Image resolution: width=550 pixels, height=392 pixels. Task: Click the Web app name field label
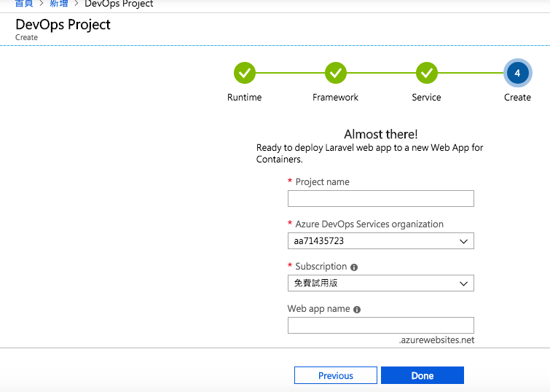(x=319, y=308)
